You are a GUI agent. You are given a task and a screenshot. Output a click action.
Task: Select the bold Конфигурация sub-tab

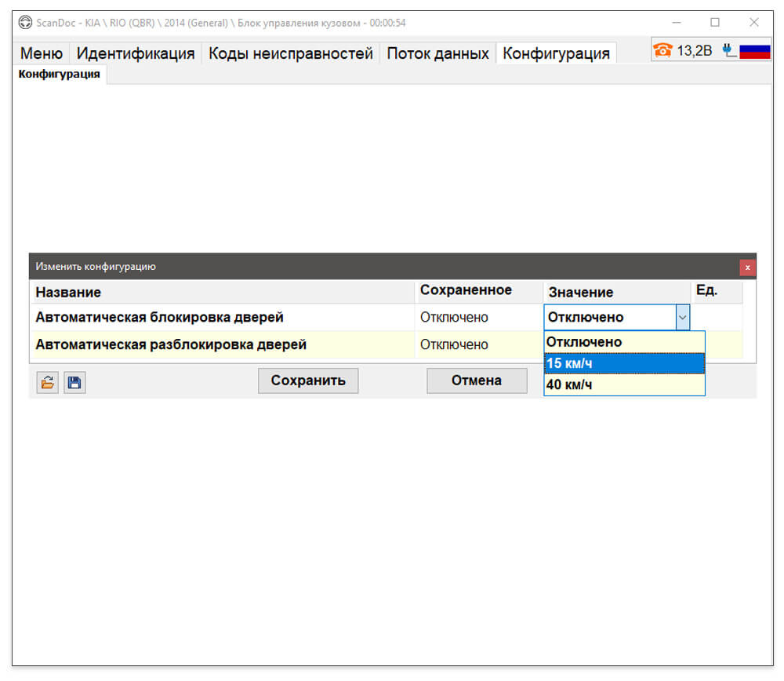pyautogui.click(x=59, y=74)
